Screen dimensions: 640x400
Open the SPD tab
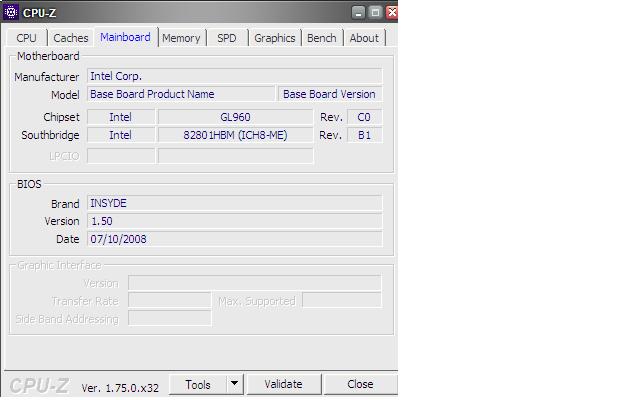[227, 38]
